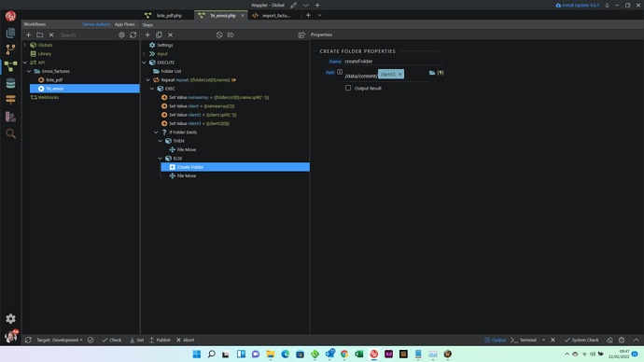Open data bindings picker for Path
The width and height of the screenshot is (644, 362).
click(441, 73)
